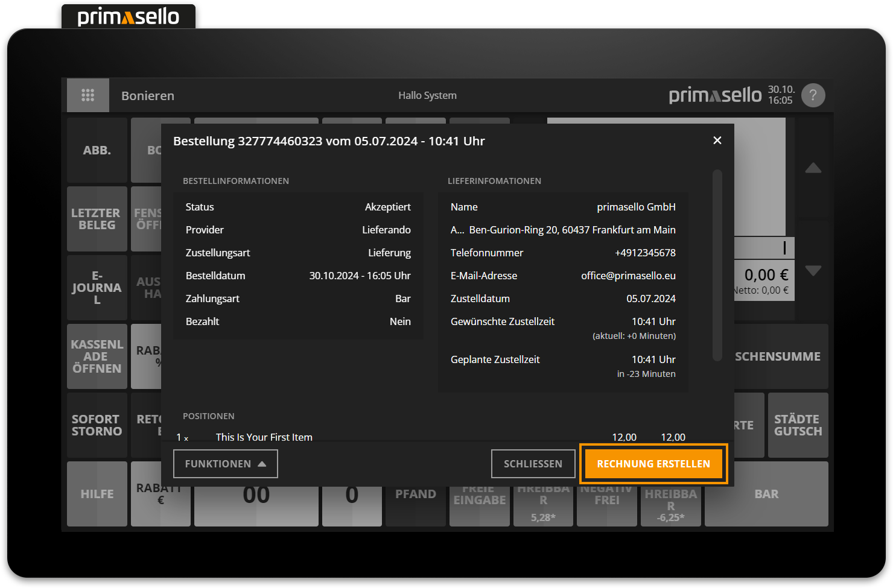893x588 pixels.
Task: Collapse the FUNKTIONEN menu via its chevron
Action: [262, 464]
